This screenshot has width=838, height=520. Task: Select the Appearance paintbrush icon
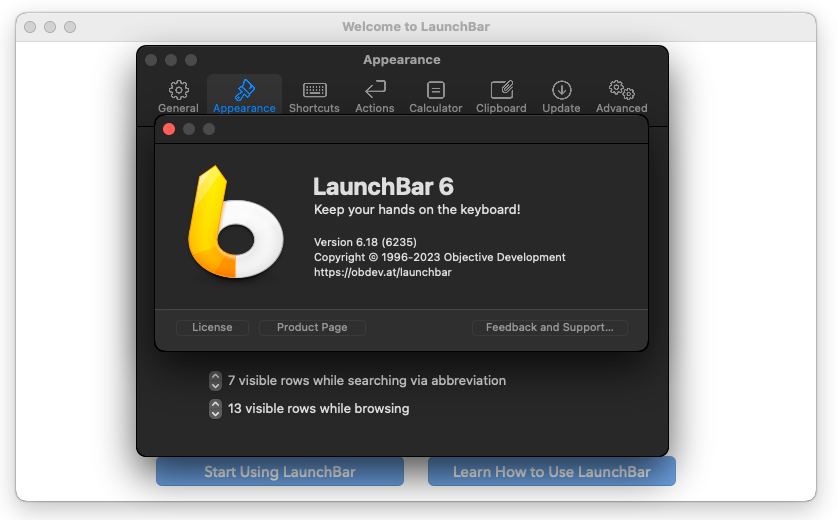244,91
